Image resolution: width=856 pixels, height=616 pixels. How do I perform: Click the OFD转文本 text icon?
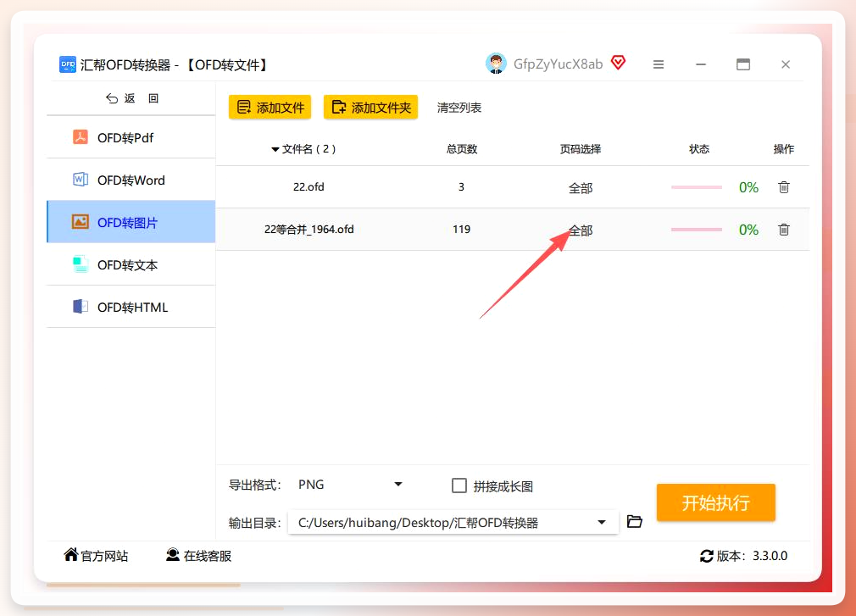pos(81,264)
